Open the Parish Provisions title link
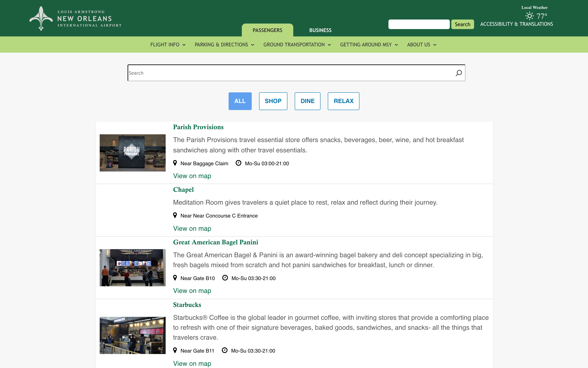The image size is (588, 368). coord(198,127)
